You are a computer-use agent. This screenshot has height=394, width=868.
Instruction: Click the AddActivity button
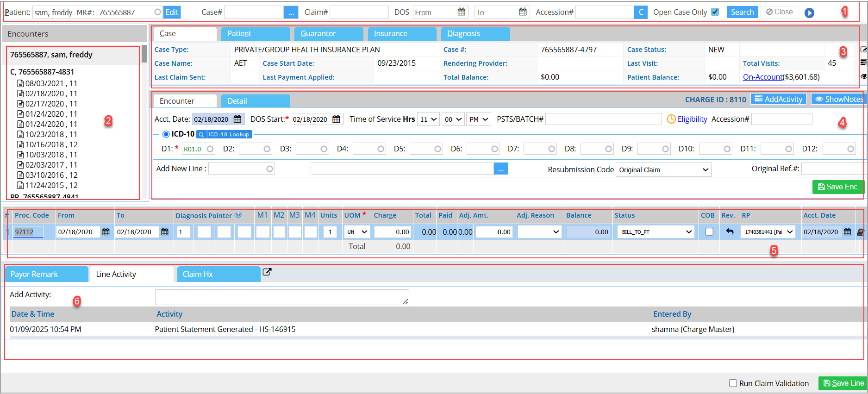[778, 99]
